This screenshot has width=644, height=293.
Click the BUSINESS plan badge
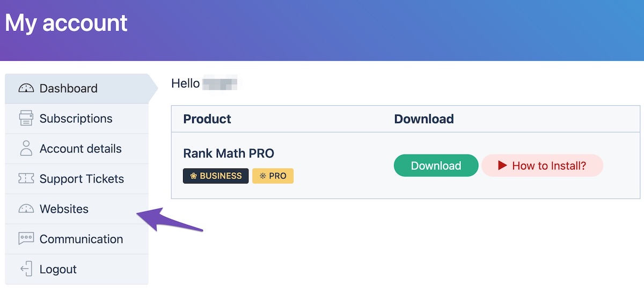coord(216,176)
